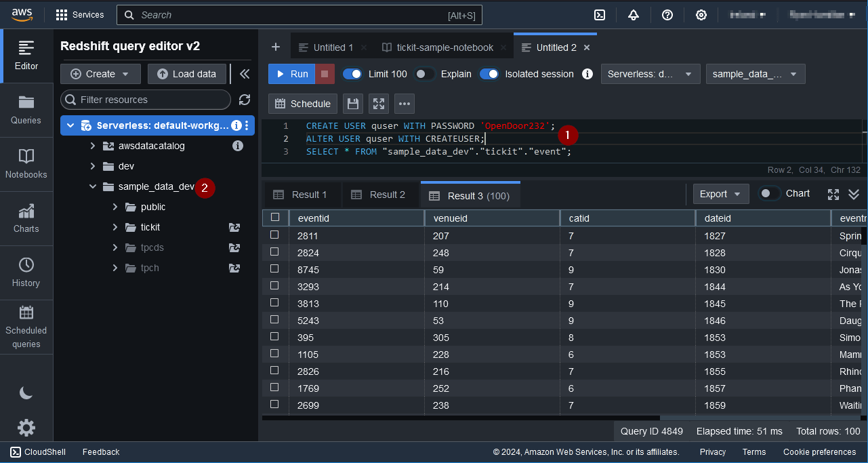Open AWS CloudShell from top bar
This screenshot has height=463, width=868.
pyautogui.click(x=600, y=15)
